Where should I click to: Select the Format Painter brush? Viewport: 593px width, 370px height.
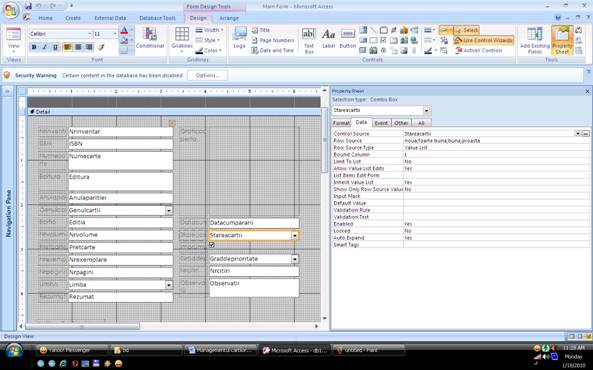pyautogui.click(x=101, y=47)
